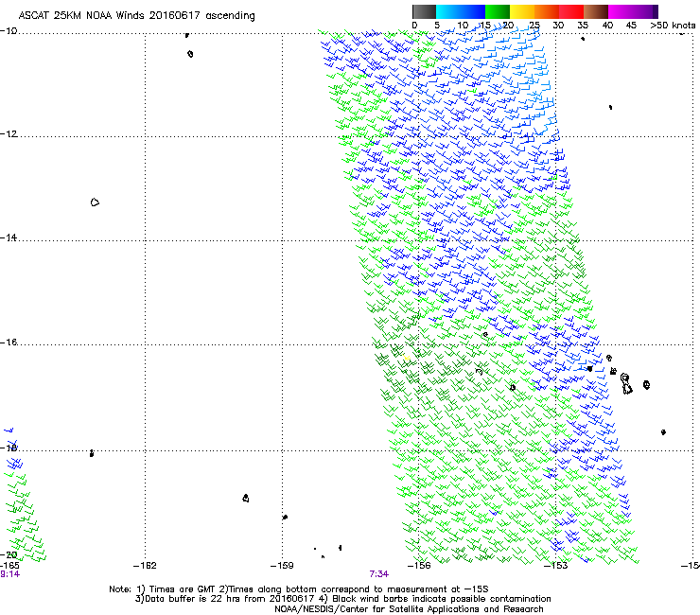Image resolution: width=700 pixels, height=615 pixels.
Task: Click the '-20' latitude axis label
Action: point(9,554)
